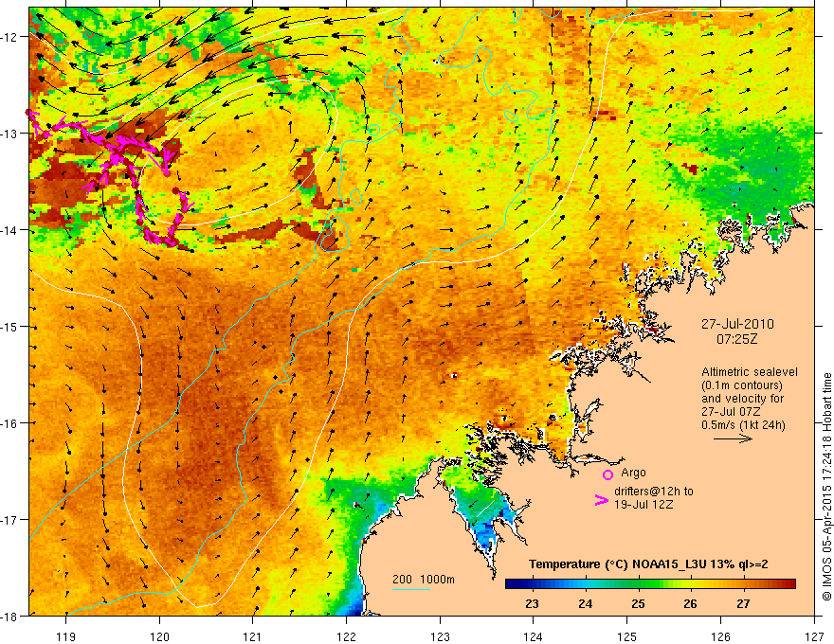Click longitude axis label 120
This screenshot has height=644, width=834.
(x=159, y=636)
